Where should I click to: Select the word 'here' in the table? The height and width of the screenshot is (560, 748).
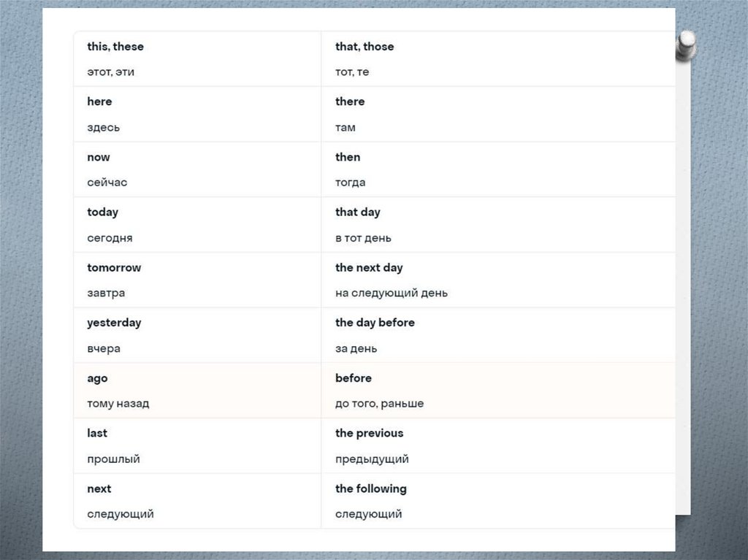99,101
